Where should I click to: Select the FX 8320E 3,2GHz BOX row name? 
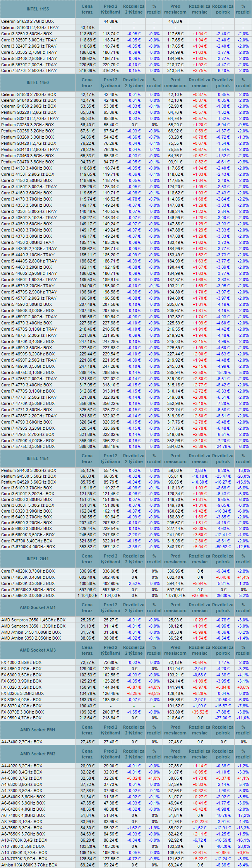pos(22,693)
